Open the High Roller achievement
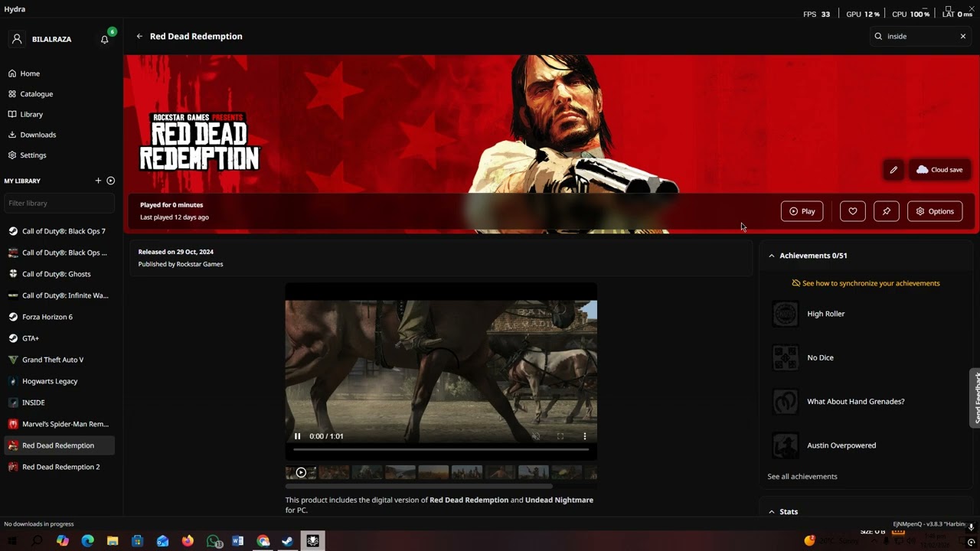980x551 pixels. click(865, 314)
